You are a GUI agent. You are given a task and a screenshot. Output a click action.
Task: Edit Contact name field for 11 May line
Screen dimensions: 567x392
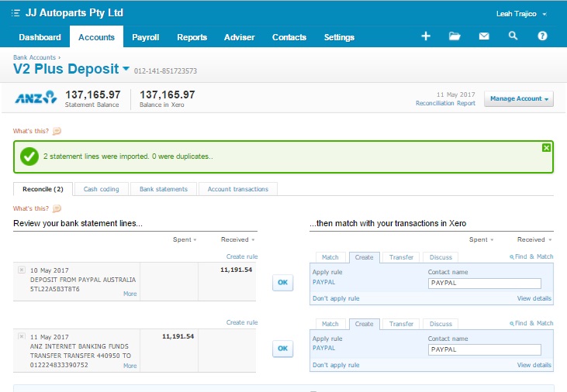click(485, 349)
